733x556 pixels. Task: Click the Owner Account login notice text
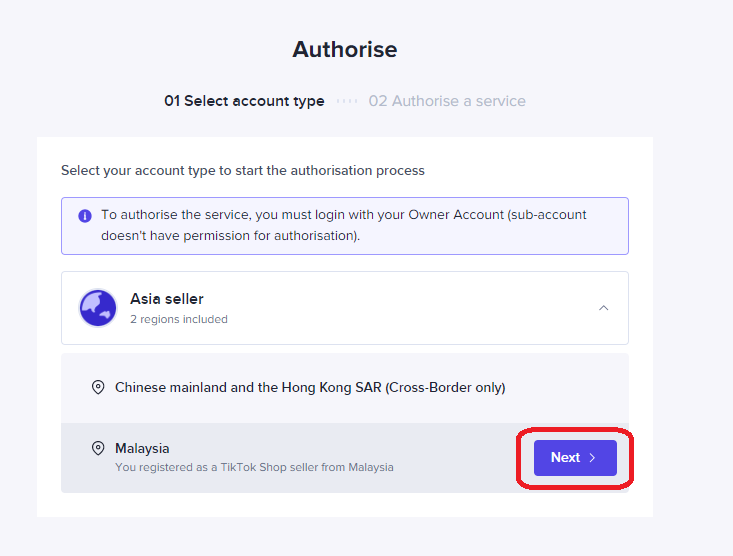(343, 214)
